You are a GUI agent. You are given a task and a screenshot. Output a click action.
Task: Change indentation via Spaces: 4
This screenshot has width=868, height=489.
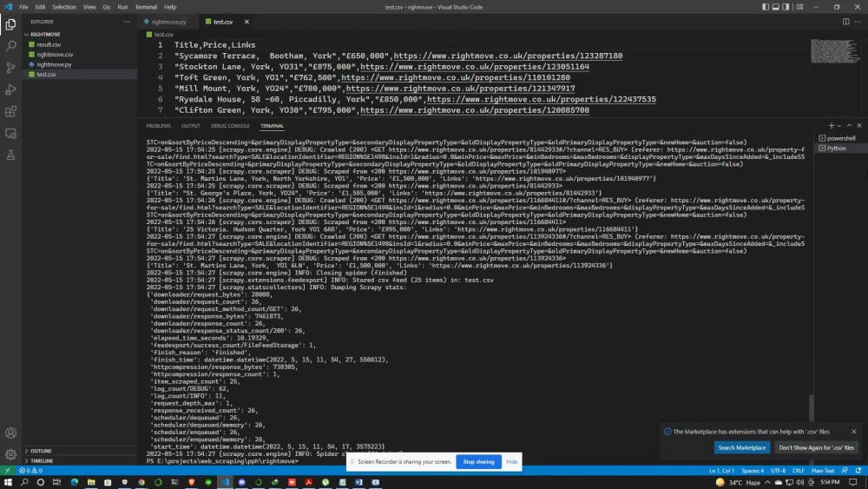point(753,471)
